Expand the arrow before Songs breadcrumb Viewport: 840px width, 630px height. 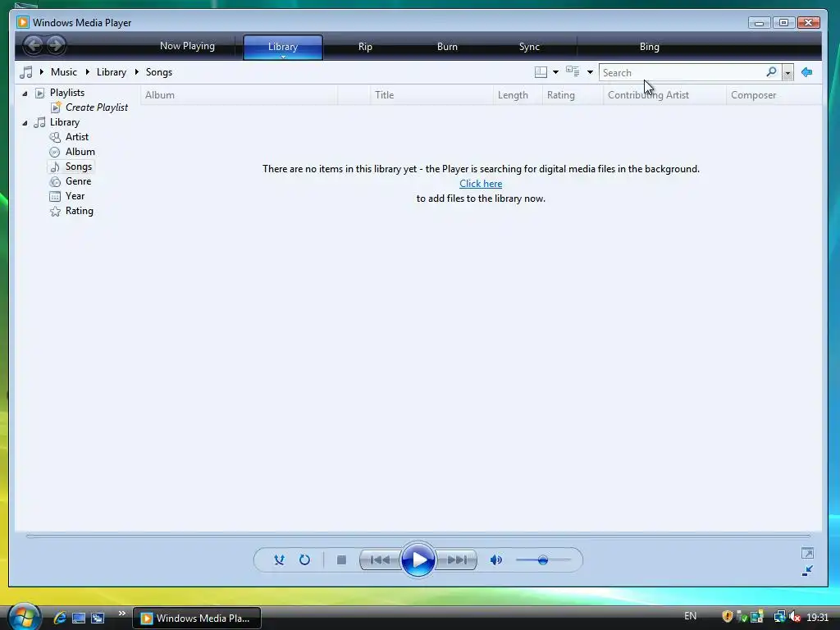click(137, 72)
